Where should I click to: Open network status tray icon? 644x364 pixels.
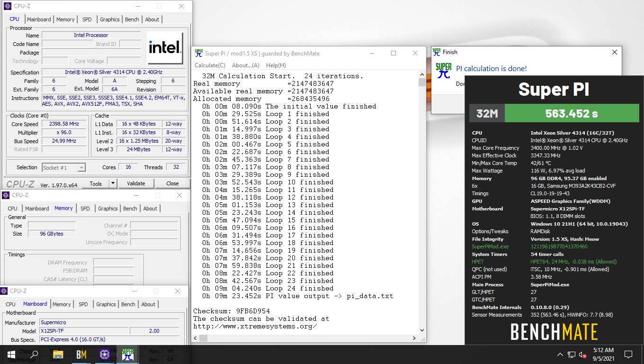(572, 354)
